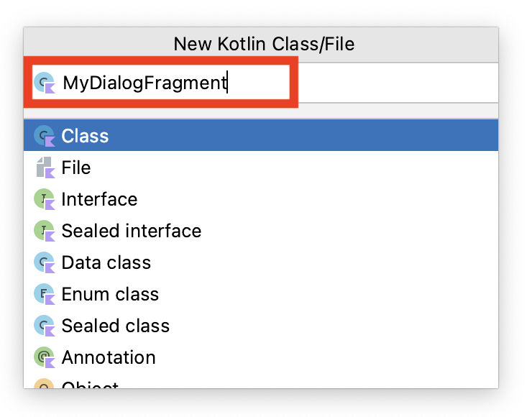Click the Enum class icon
This screenshot has height=417, width=532.
[45, 294]
